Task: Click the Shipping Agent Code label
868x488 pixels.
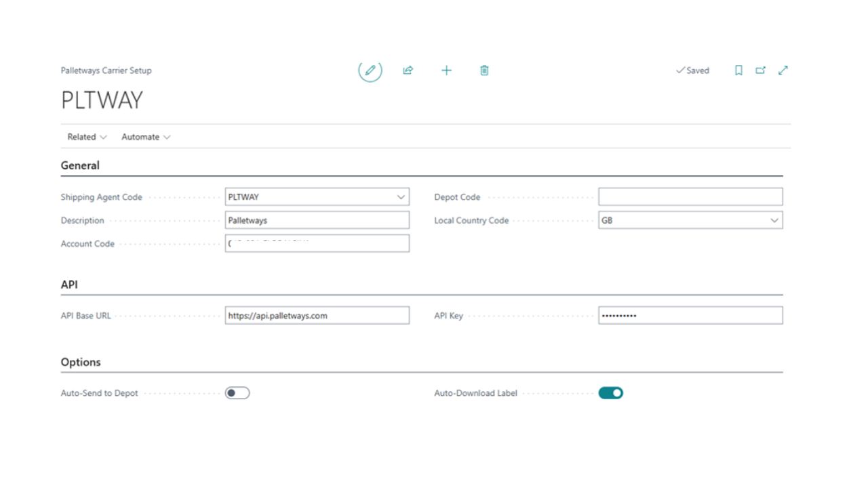Action: 102,197
